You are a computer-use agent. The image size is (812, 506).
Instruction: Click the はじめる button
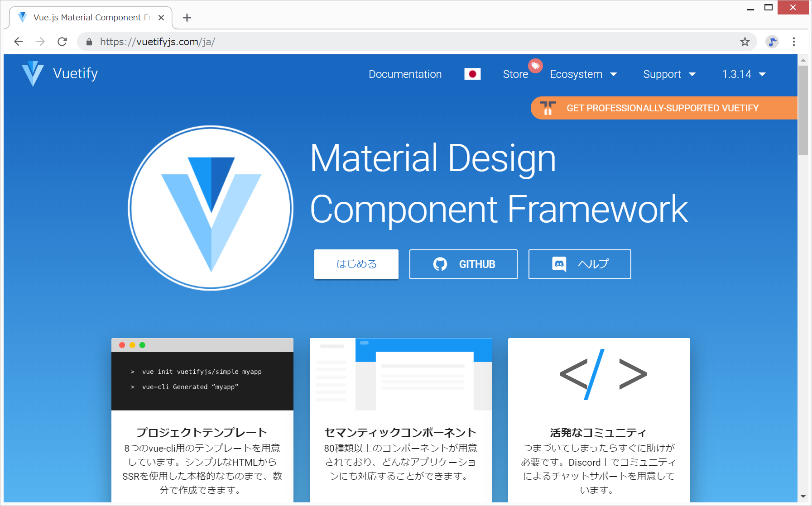click(356, 264)
